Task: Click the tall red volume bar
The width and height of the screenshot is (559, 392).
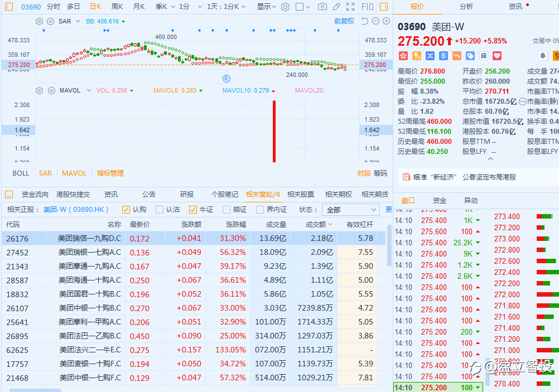Action: click(274, 131)
